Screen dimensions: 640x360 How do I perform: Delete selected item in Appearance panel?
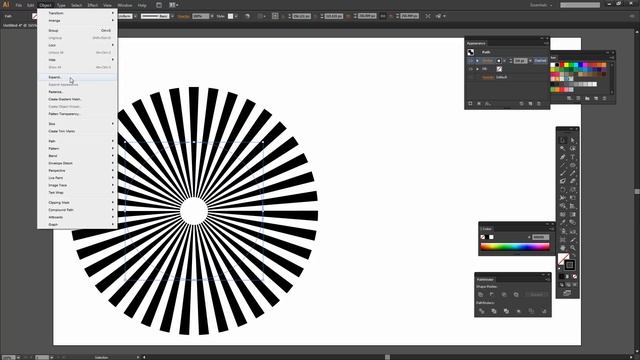[x=539, y=104]
